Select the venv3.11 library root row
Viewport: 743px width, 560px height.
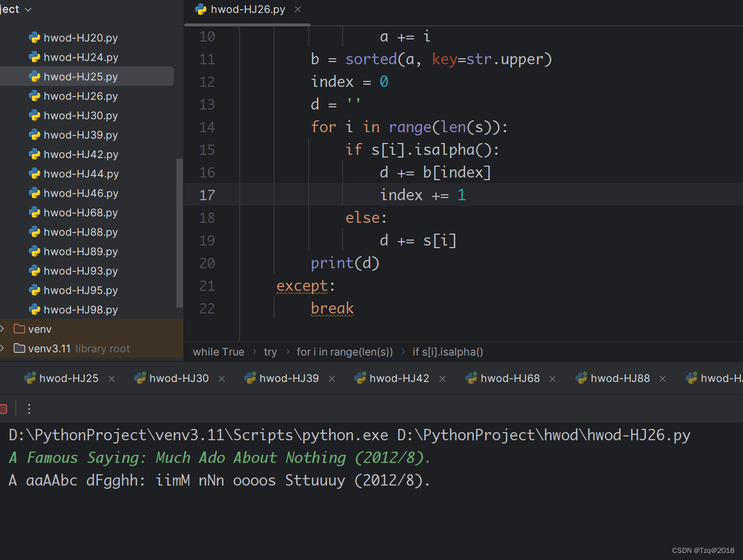point(92,349)
